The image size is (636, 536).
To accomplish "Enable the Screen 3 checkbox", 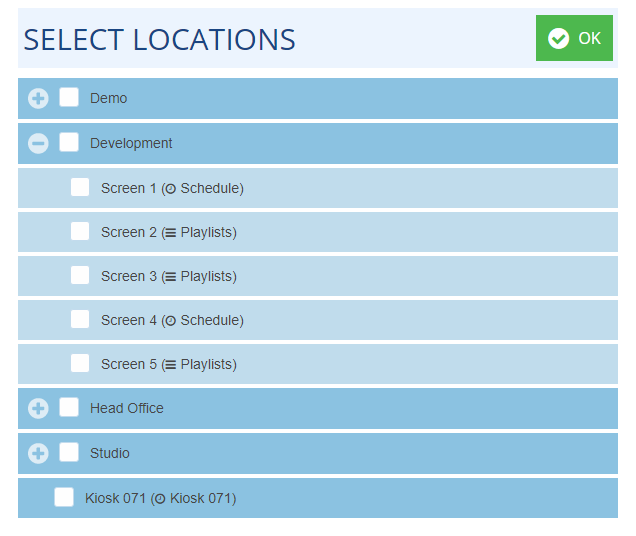I will coord(80,275).
